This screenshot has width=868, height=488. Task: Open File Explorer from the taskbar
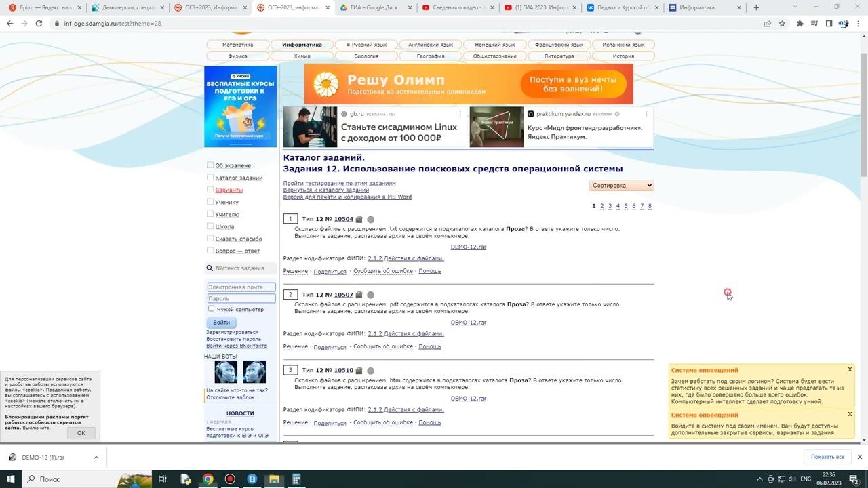tap(274, 479)
